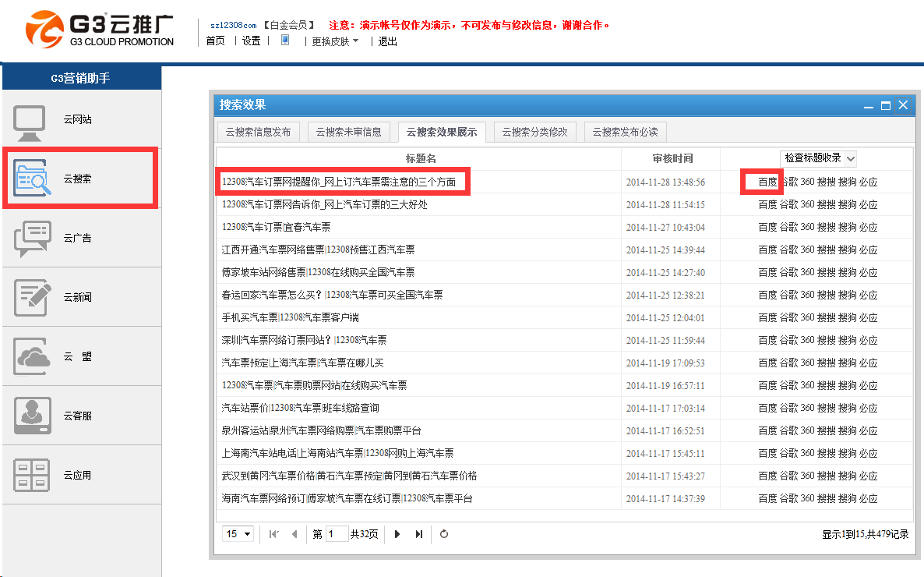Open the 云网站 monitor icon in sidebar
Image resolution: width=924 pixels, height=577 pixels.
[31, 121]
